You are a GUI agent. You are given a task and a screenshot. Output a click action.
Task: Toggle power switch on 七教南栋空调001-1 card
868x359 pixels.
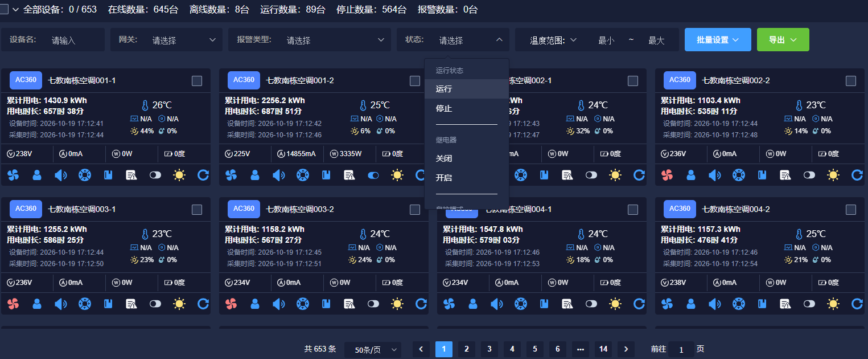(155, 175)
